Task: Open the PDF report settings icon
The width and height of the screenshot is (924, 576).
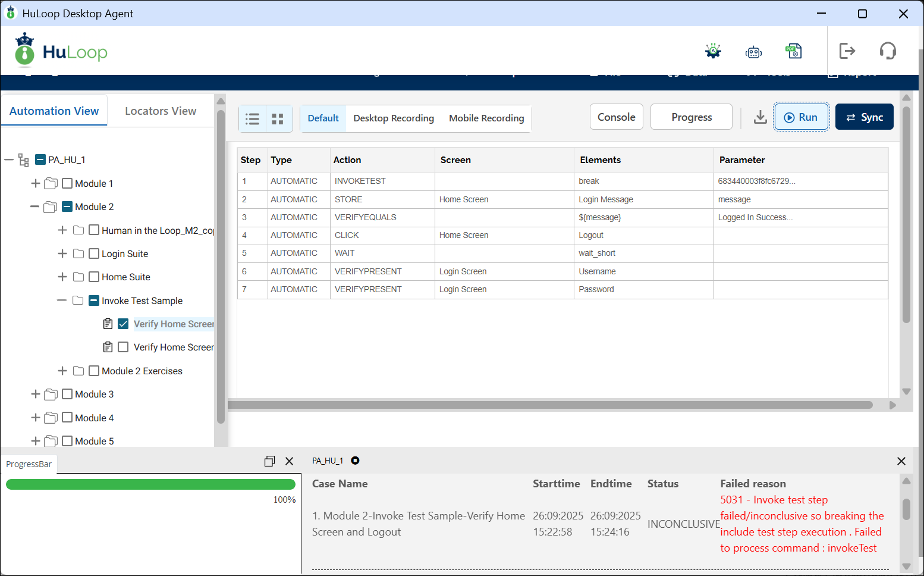Action: (794, 51)
